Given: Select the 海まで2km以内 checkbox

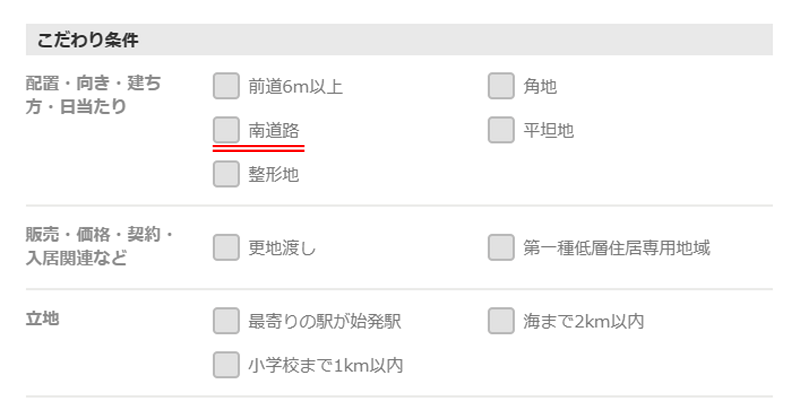Looking at the screenshot, I should coord(501,321).
